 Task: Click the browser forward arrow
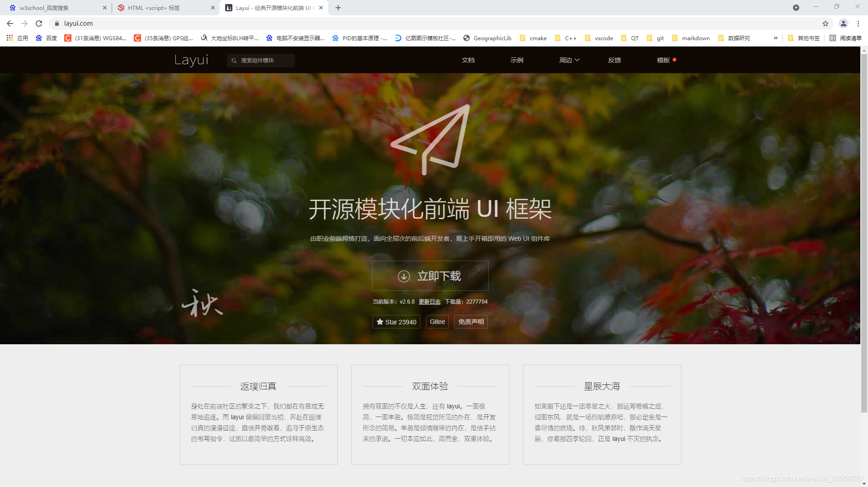tap(24, 23)
